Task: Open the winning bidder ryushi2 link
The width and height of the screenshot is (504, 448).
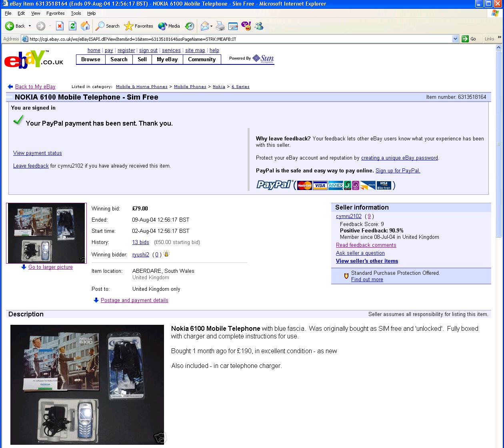Action: (141, 254)
